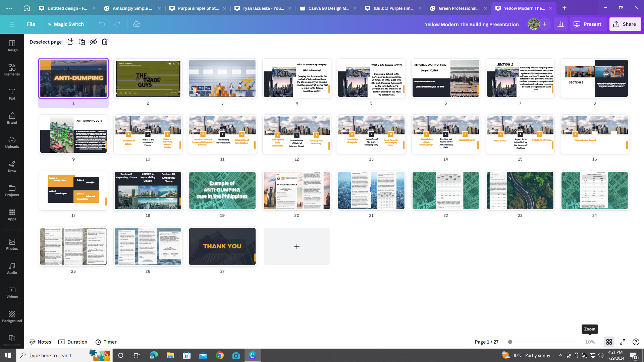Open the Elements panel in sidebar

click(12, 70)
